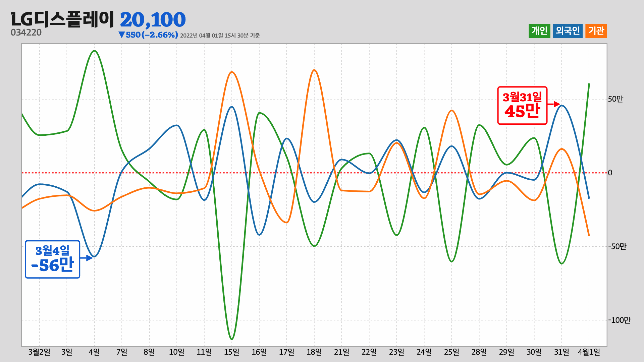Click the blue line trough at 4일

click(95, 256)
